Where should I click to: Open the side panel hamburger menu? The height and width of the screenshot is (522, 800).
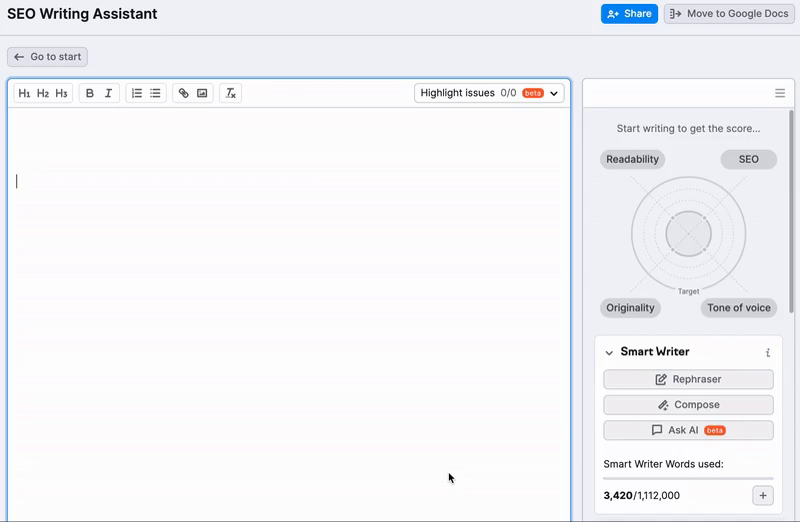point(780,93)
